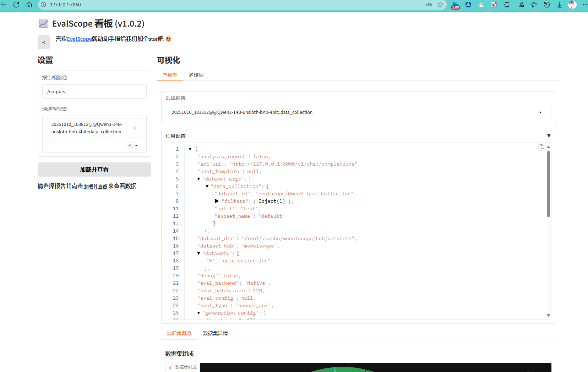Click the ./outputs report root path field
The height and width of the screenshot is (372, 588).
(94, 91)
